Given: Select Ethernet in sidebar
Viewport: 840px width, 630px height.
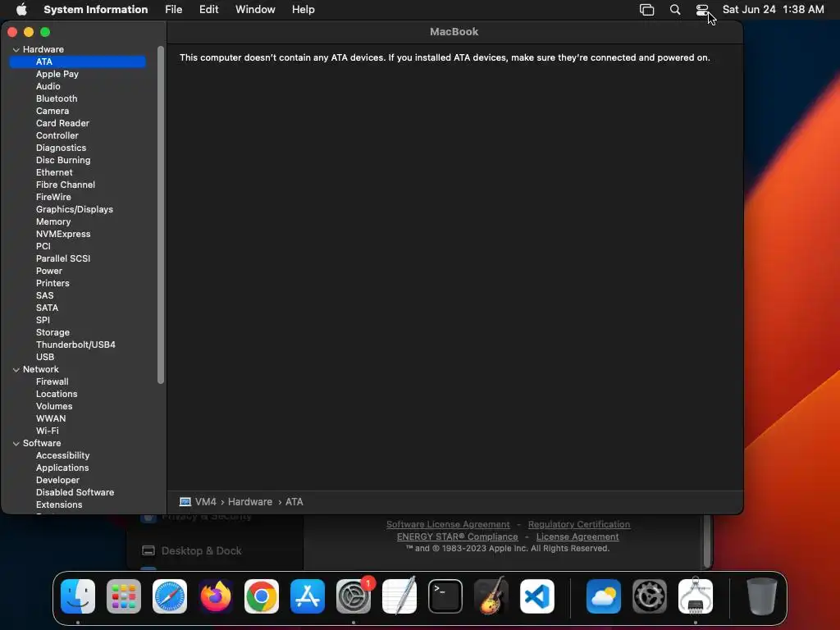Looking at the screenshot, I should click(54, 172).
